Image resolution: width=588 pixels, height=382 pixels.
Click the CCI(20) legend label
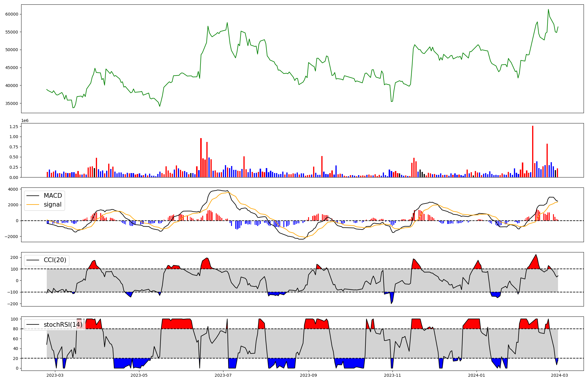click(55, 260)
